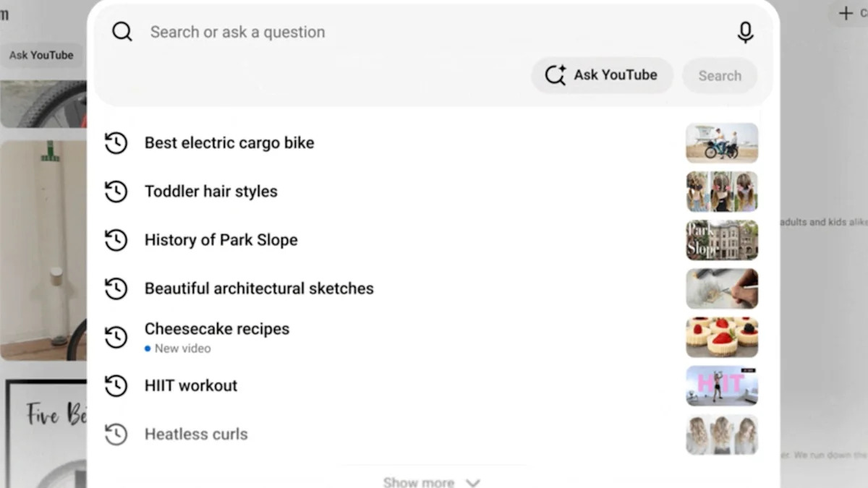Select the Beautiful architectural sketches suggestion

click(x=259, y=288)
